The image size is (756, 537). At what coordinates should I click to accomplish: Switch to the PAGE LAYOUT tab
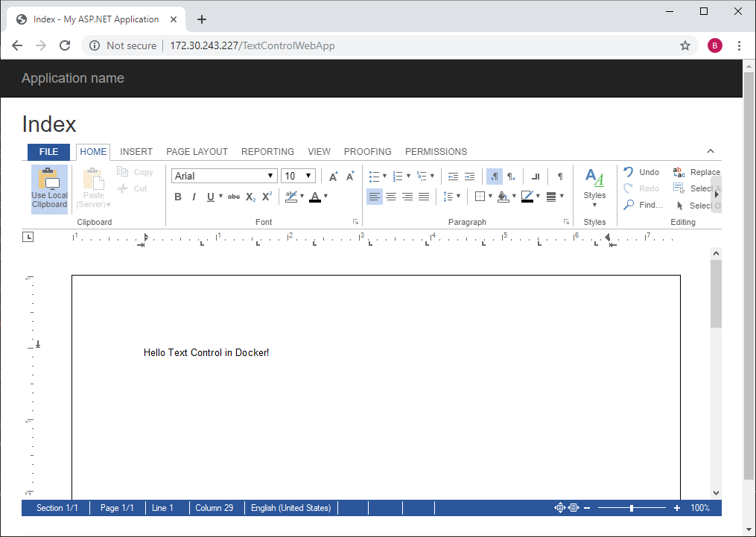click(x=197, y=152)
